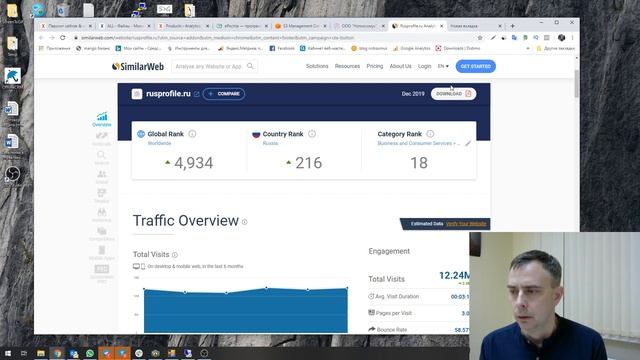The height and width of the screenshot is (360, 640).
Task: Click the Verify Your Website link
Action: click(x=466, y=224)
